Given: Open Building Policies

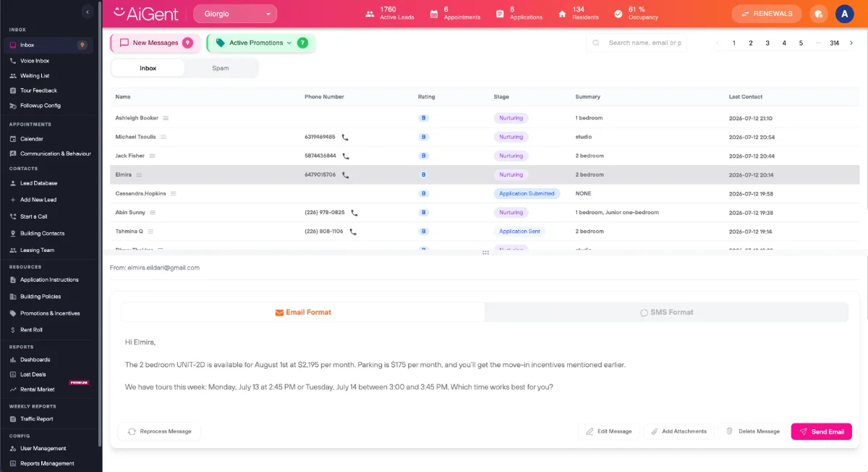Looking at the screenshot, I should click(41, 296).
